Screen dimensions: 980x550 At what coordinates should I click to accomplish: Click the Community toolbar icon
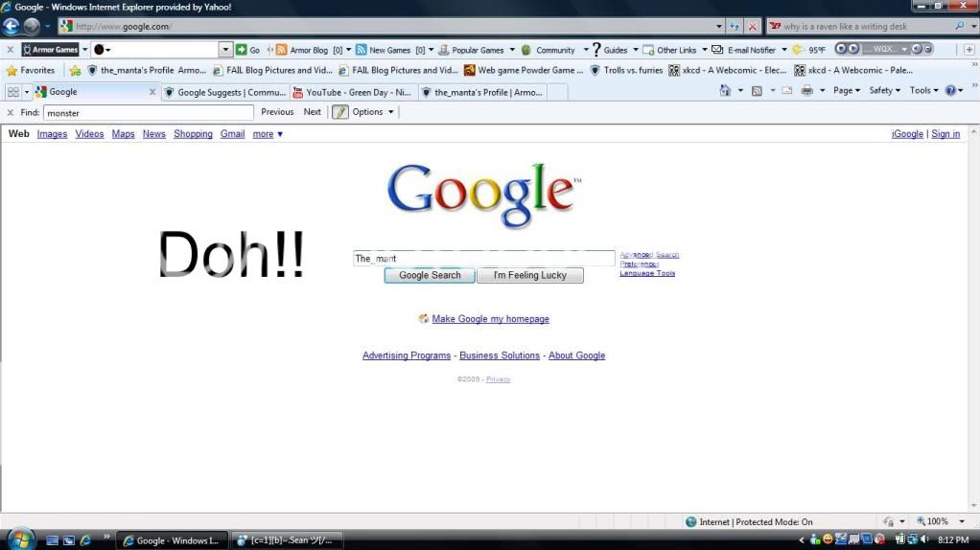[526, 49]
